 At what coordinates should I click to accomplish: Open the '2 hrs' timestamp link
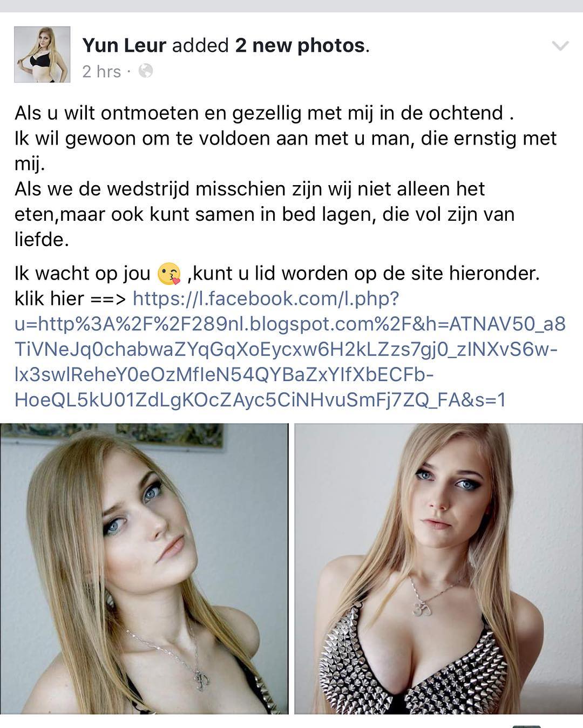[x=101, y=71]
